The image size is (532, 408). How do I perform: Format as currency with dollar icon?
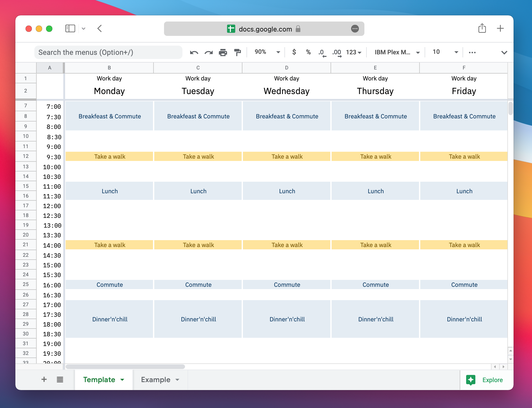(x=294, y=52)
